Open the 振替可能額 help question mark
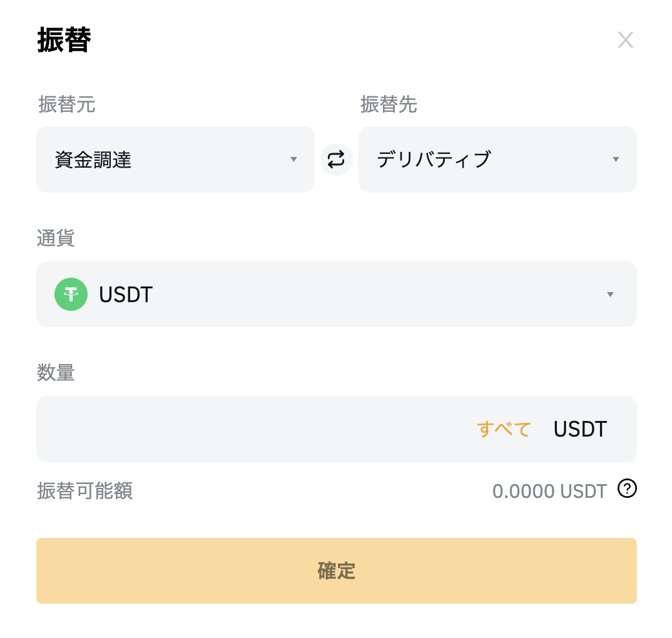Screen dimensions: 672x638 [x=627, y=489]
